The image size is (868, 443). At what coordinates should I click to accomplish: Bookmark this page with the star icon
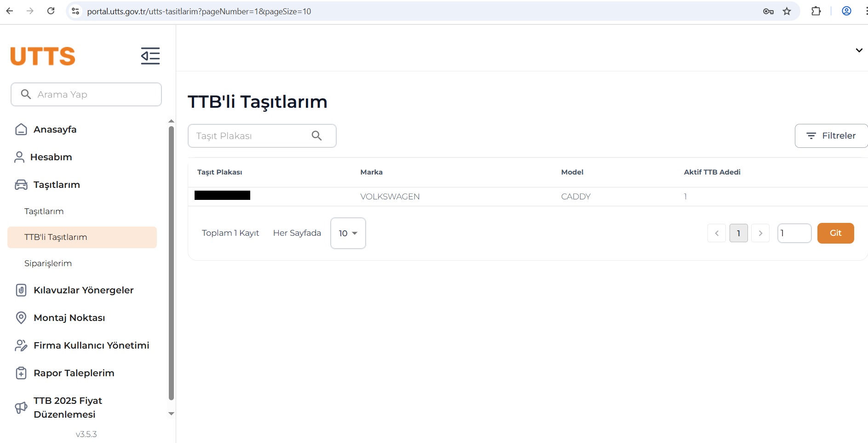point(787,12)
